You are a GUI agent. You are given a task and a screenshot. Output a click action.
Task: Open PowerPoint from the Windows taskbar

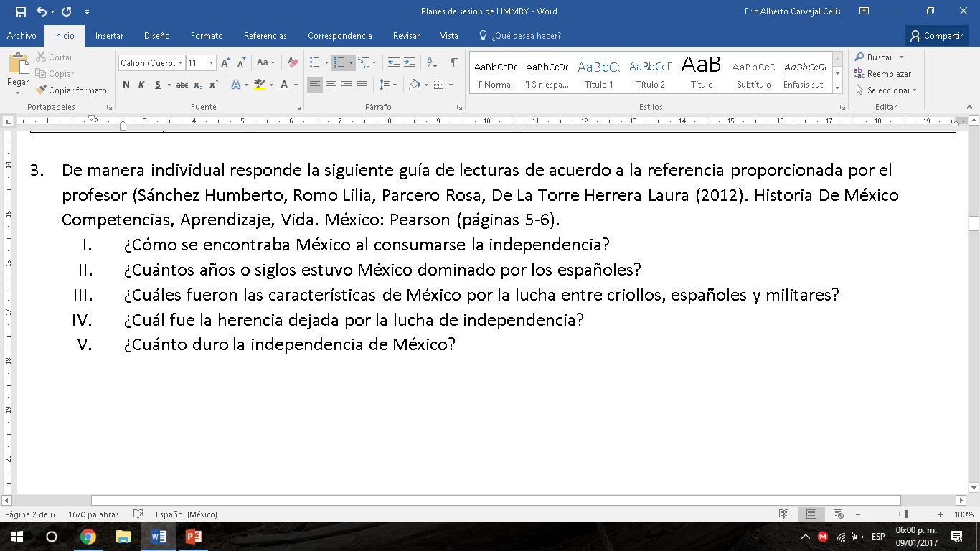[x=193, y=537]
